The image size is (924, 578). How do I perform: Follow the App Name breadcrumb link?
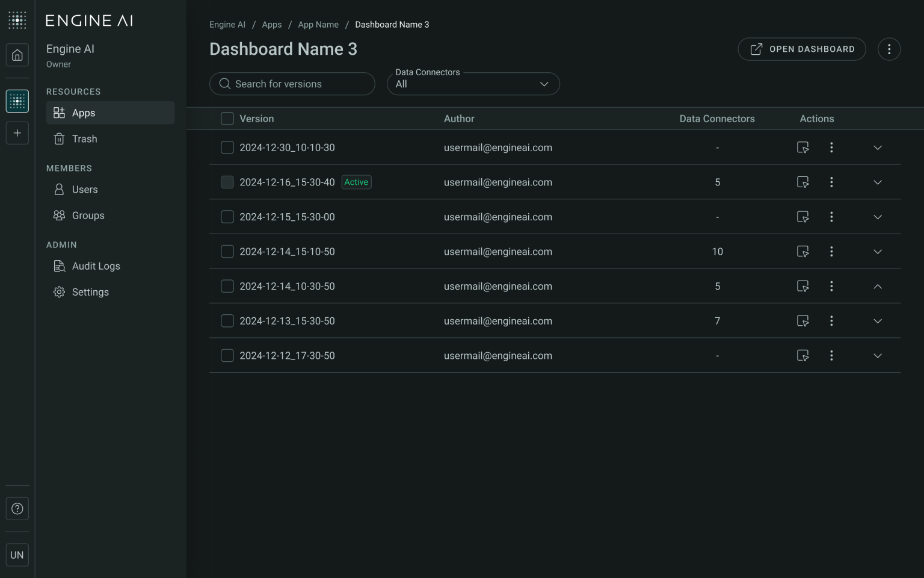pyautogui.click(x=318, y=25)
